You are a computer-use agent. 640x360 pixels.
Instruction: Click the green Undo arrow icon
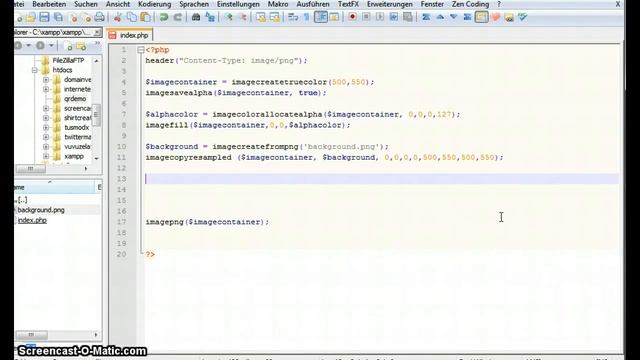(164, 17)
